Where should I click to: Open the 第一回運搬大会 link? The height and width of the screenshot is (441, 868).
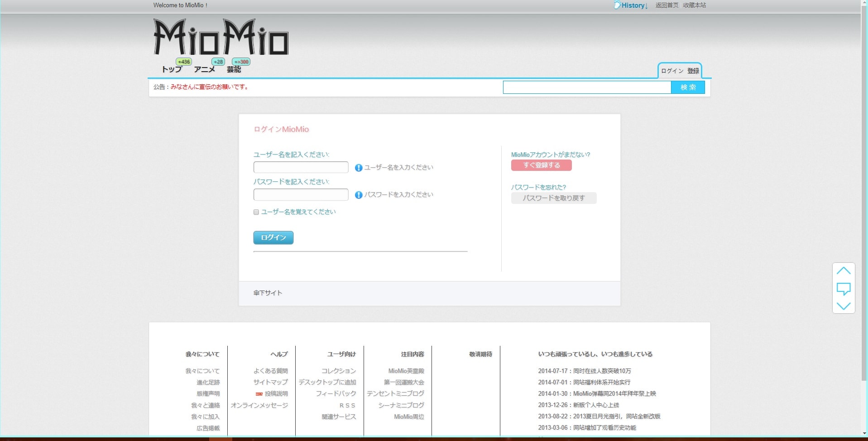[404, 383]
